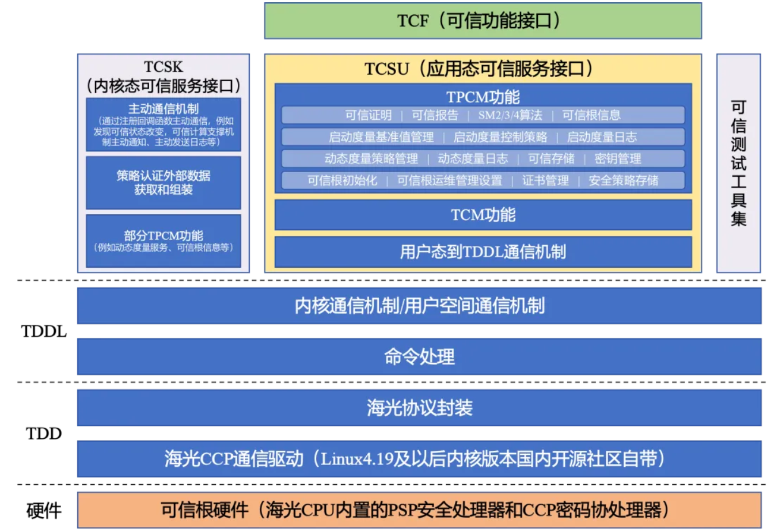
Task: Click the 部分TPCM功能 block
Action: click(x=164, y=241)
